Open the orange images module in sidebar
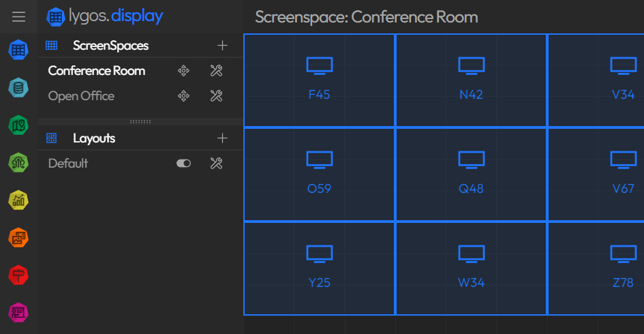 coord(18,238)
